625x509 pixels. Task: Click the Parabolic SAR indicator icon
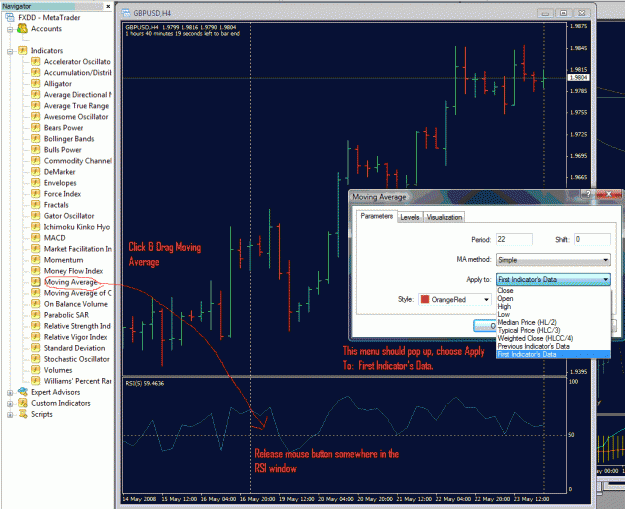point(35,315)
